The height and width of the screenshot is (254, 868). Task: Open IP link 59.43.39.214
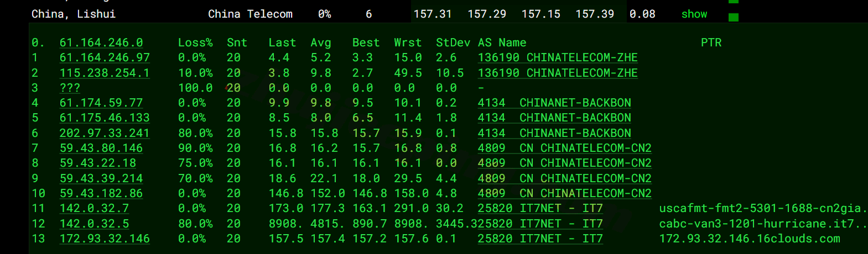[x=101, y=178]
